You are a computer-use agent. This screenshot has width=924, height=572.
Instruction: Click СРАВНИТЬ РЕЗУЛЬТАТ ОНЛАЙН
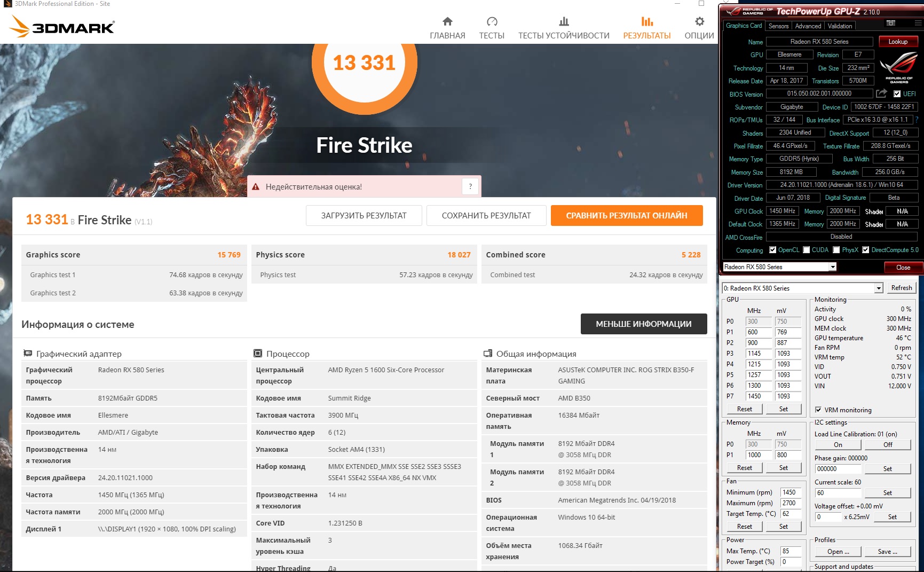(x=627, y=216)
